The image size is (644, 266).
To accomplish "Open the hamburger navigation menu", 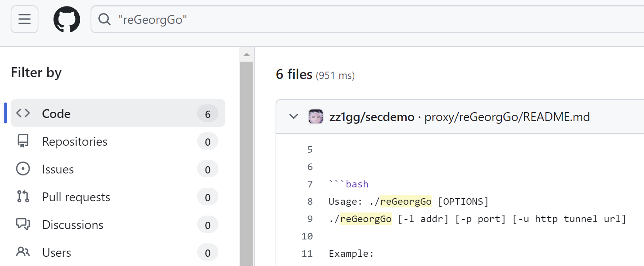I will (25, 19).
